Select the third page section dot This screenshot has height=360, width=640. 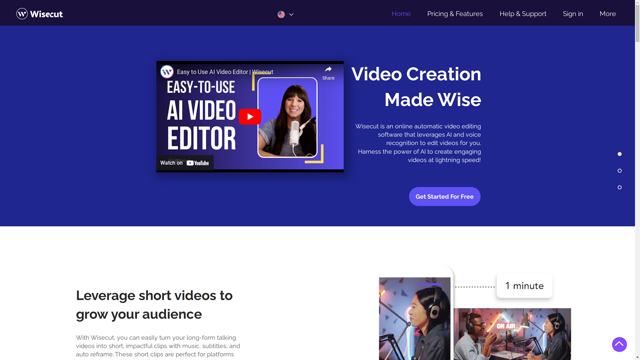click(620, 187)
